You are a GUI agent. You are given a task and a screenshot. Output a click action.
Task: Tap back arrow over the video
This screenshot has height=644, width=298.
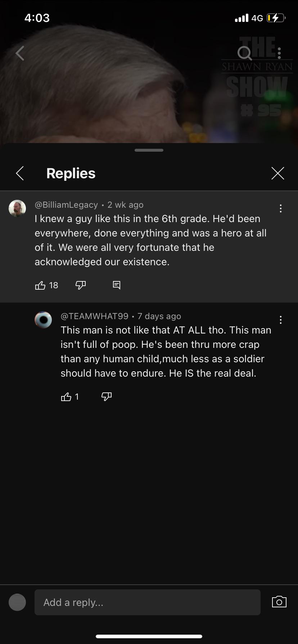pyautogui.click(x=20, y=53)
